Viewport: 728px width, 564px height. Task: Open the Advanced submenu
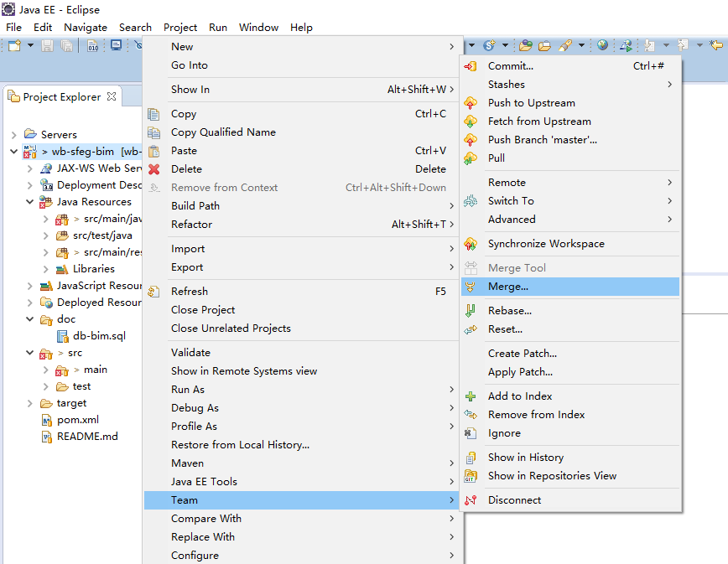coord(570,220)
